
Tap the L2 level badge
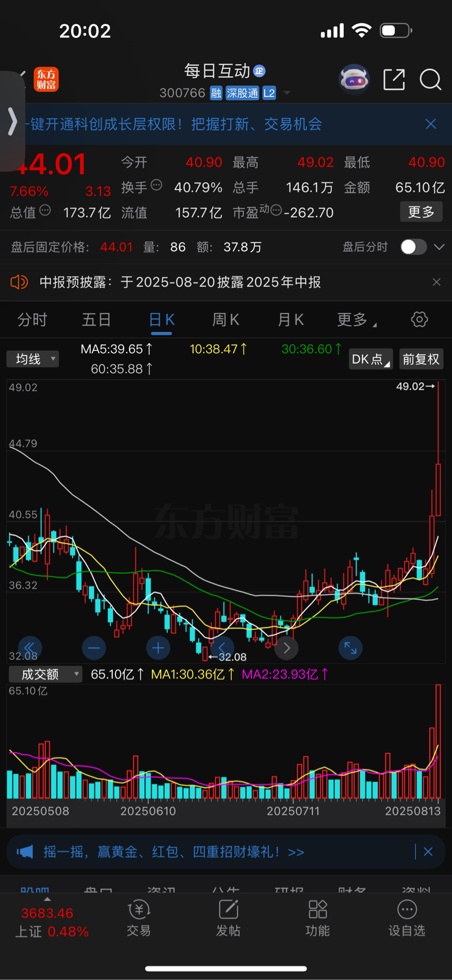pyautogui.click(x=269, y=93)
